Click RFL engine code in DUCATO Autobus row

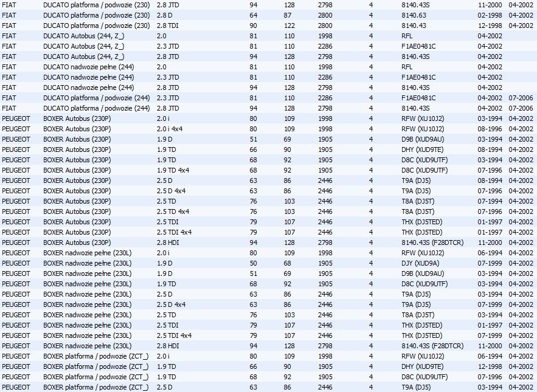point(407,36)
